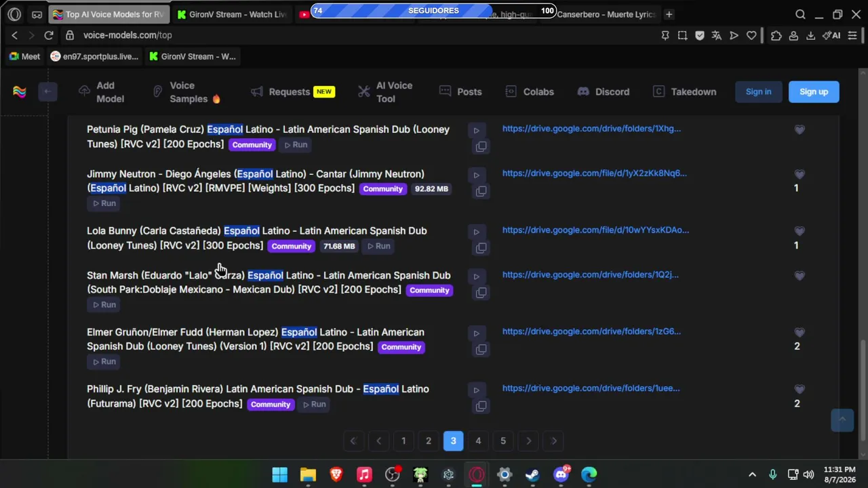Copy link for Jimmy Neutron model

[481, 191]
